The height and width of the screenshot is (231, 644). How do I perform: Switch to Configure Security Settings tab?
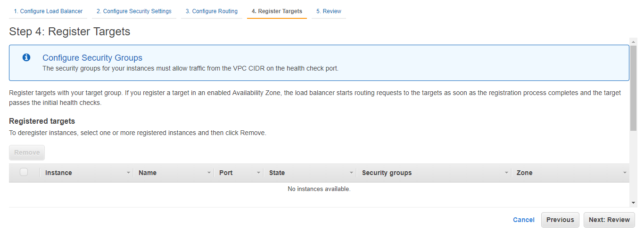134,11
